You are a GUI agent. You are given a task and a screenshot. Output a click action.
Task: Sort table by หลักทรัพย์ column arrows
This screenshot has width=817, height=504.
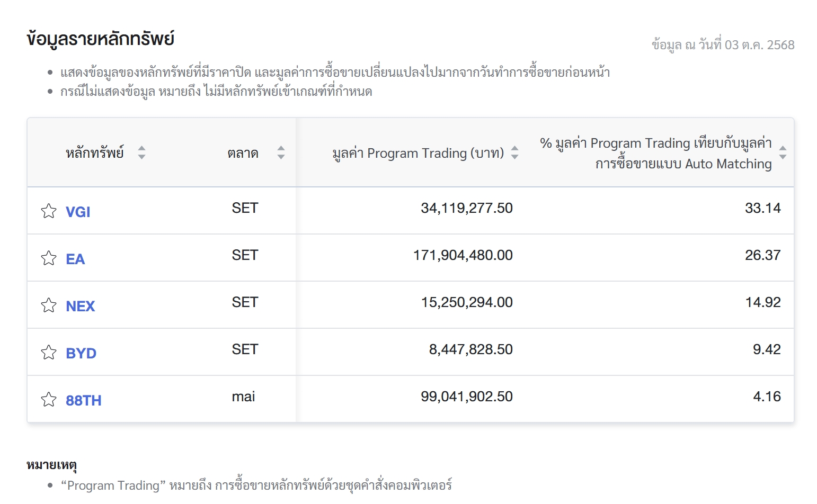pos(141,153)
